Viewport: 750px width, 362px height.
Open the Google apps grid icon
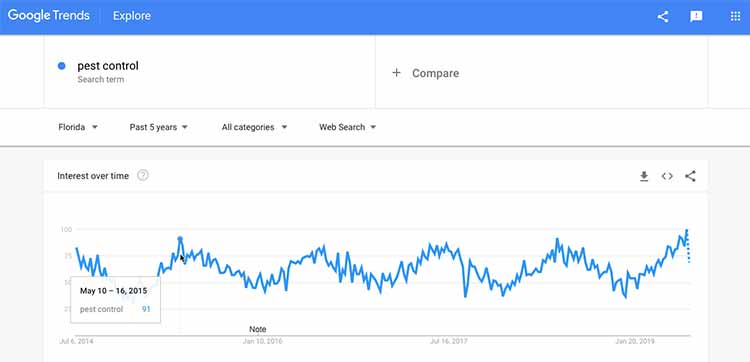735,17
